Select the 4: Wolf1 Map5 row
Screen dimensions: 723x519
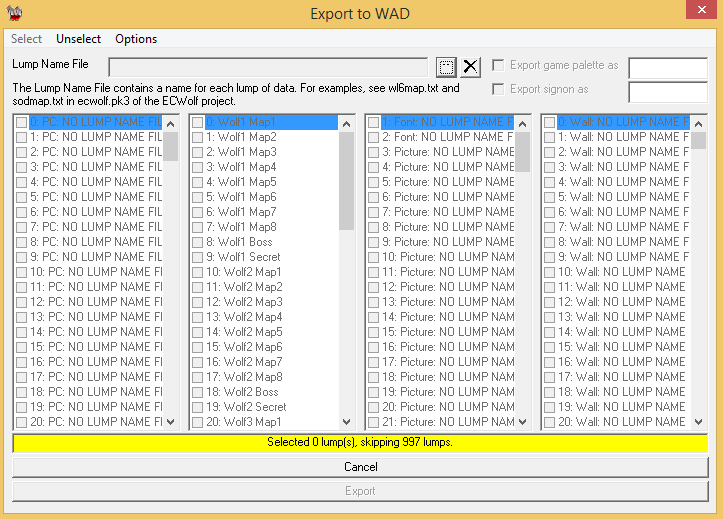coord(264,182)
